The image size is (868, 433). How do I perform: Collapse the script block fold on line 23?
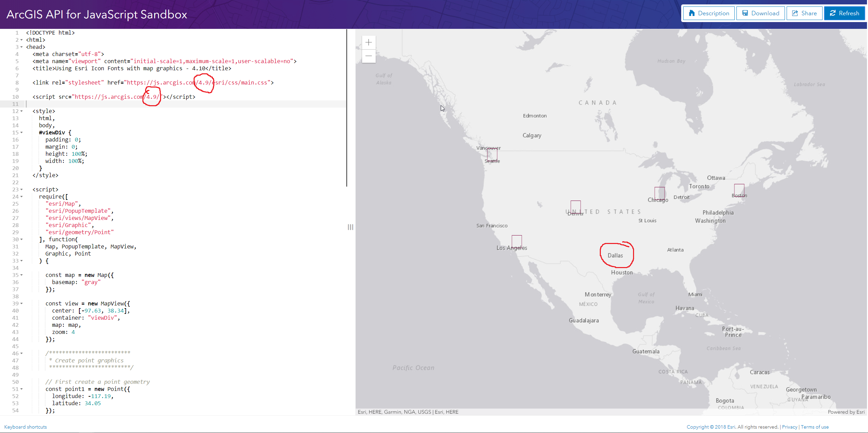(21, 190)
